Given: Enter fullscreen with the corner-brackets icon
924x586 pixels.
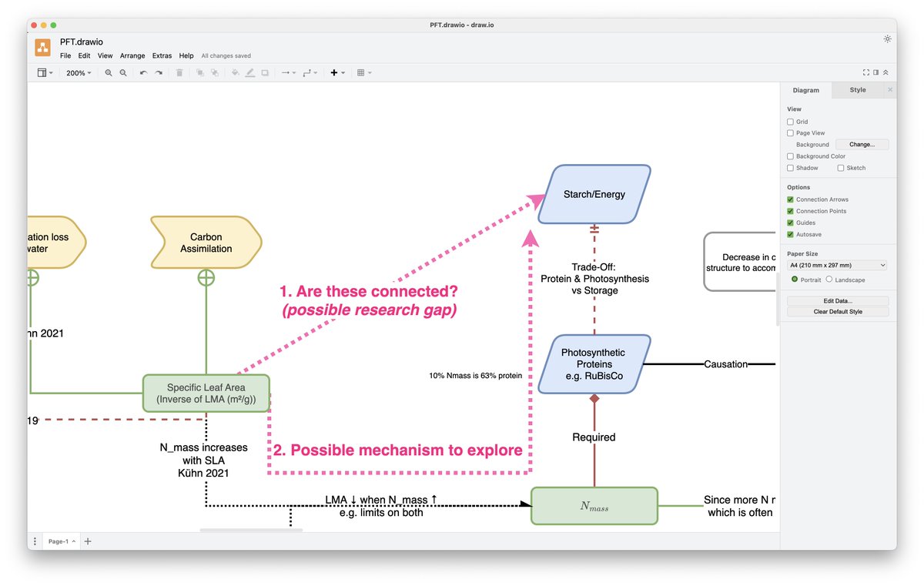Looking at the screenshot, I should tap(866, 72).
